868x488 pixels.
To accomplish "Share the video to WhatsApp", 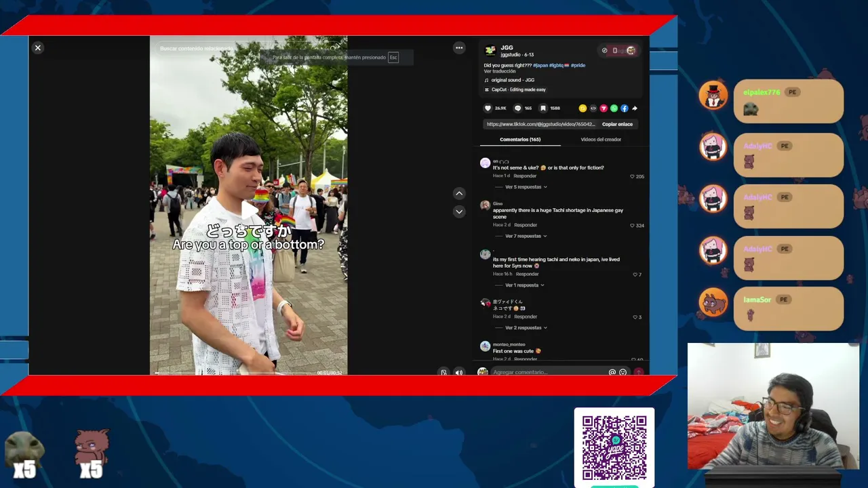I will (614, 108).
